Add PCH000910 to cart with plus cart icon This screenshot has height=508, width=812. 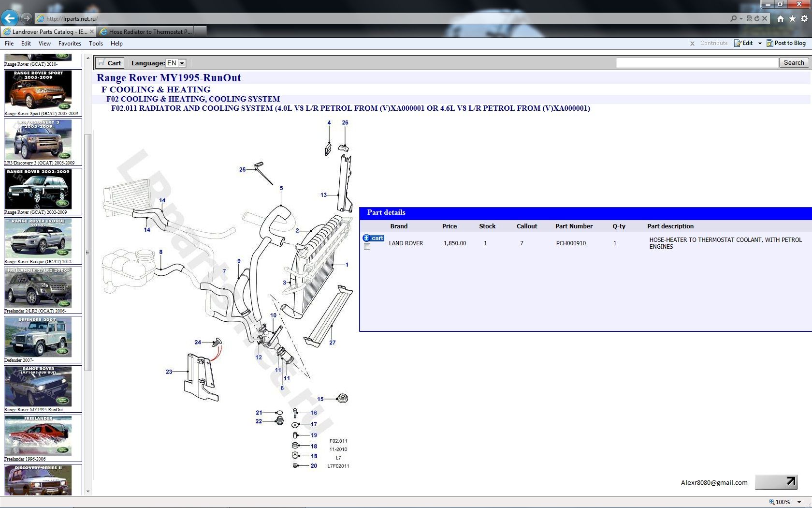pos(373,238)
